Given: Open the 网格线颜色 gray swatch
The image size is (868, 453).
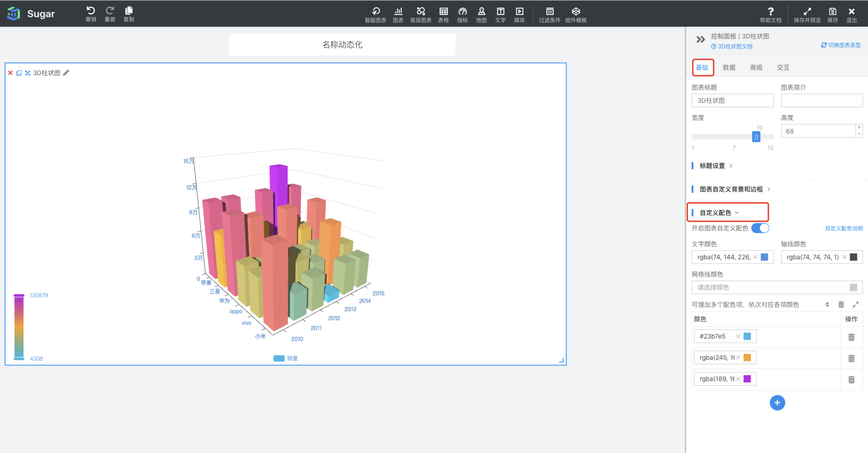Looking at the screenshot, I should (x=854, y=287).
